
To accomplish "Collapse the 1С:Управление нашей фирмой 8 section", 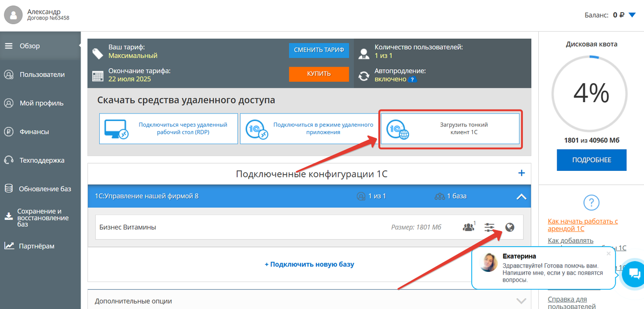I will click(521, 197).
